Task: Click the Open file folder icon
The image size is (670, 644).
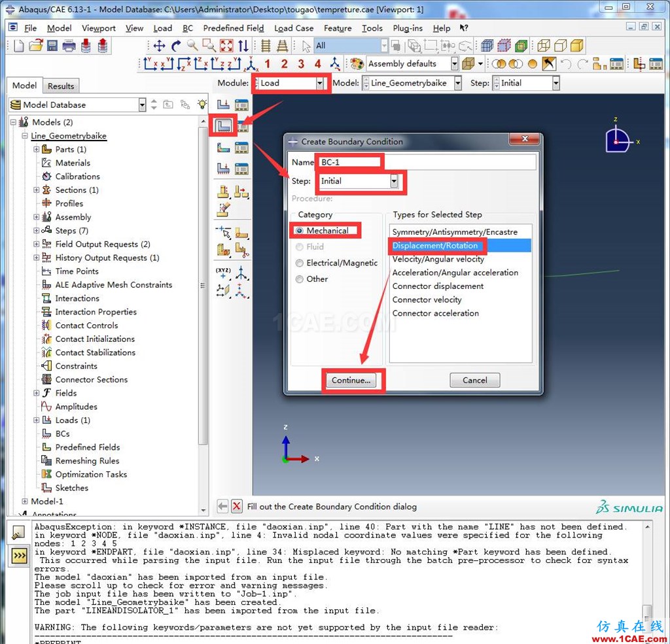Action: (36, 46)
